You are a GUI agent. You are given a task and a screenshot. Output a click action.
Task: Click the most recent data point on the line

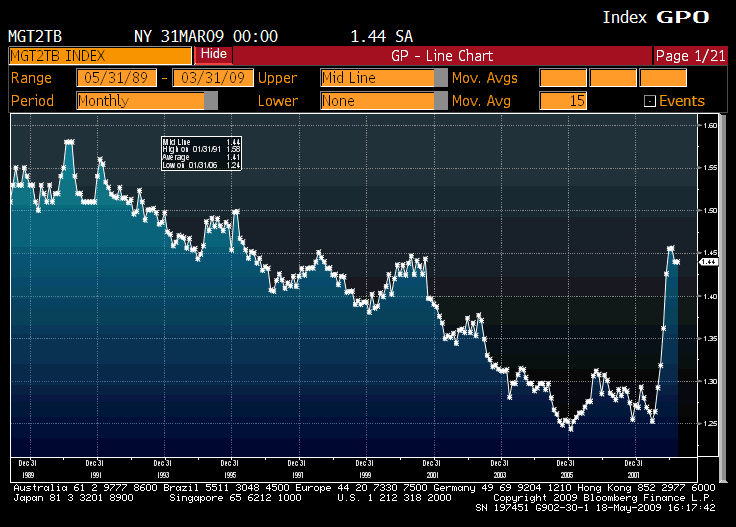pyautogui.click(x=677, y=262)
